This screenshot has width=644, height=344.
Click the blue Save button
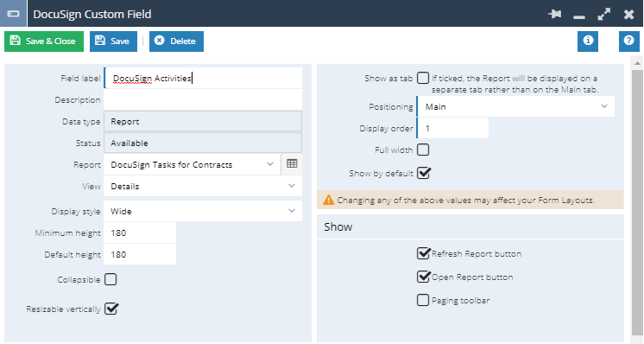click(x=113, y=41)
